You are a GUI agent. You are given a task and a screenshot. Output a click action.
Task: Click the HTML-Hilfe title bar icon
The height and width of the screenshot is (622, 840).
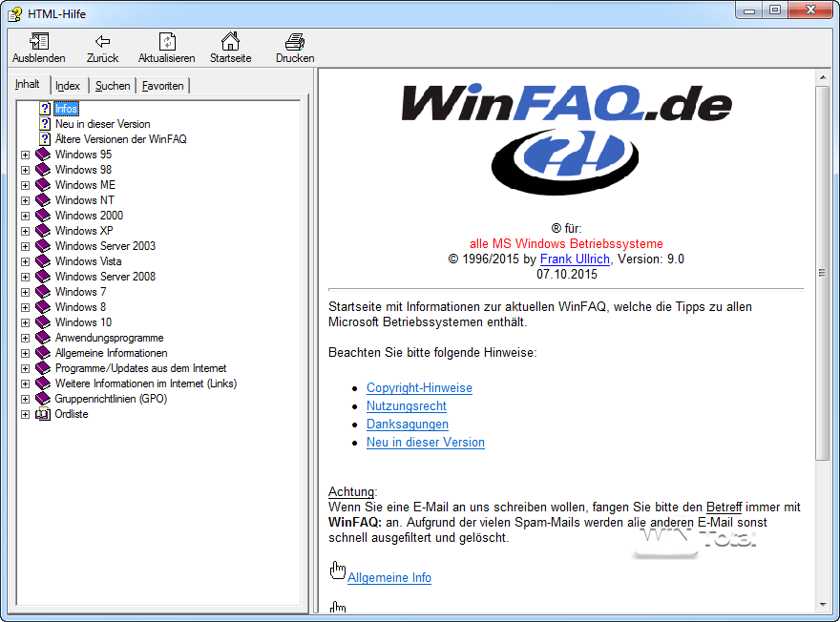[15, 14]
